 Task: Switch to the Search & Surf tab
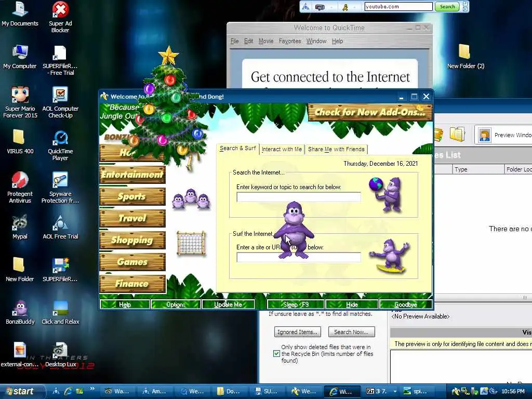pyautogui.click(x=237, y=148)
